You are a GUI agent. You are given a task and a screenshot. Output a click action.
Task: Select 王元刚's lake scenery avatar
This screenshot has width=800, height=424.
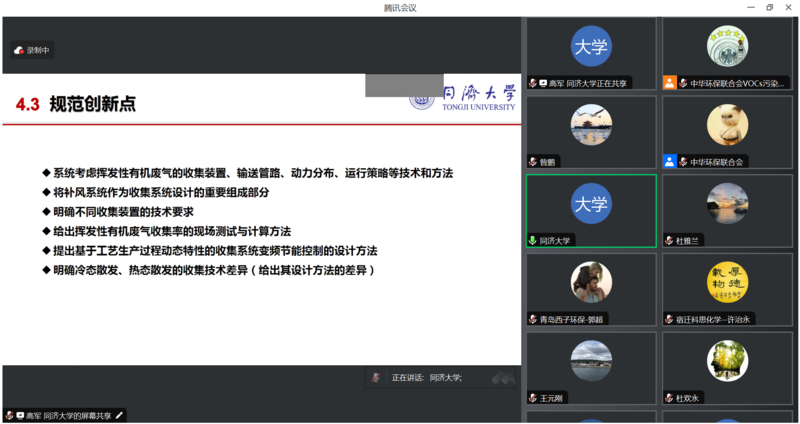click(591, 361)
